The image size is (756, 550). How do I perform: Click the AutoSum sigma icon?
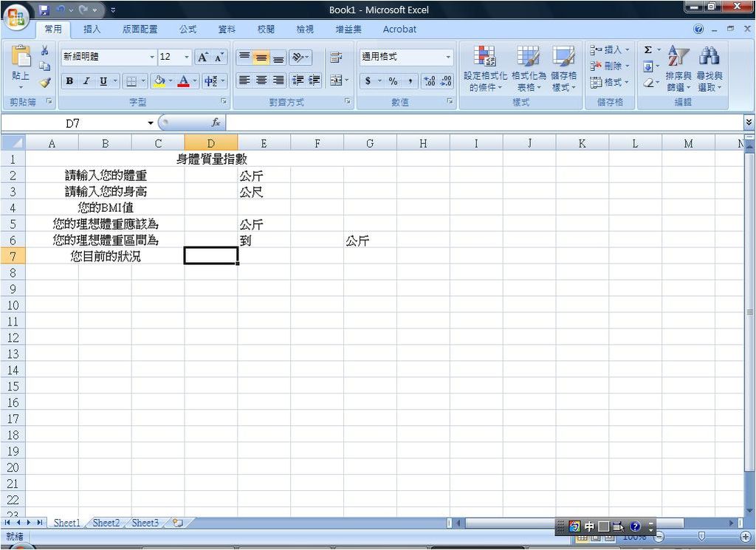(x=648, y=49)
